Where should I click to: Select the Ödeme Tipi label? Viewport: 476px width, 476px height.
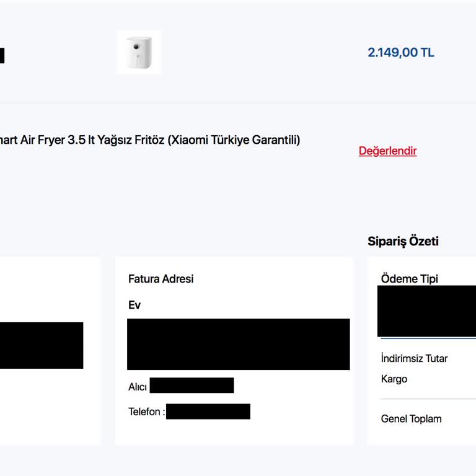[x=409, y=279]
